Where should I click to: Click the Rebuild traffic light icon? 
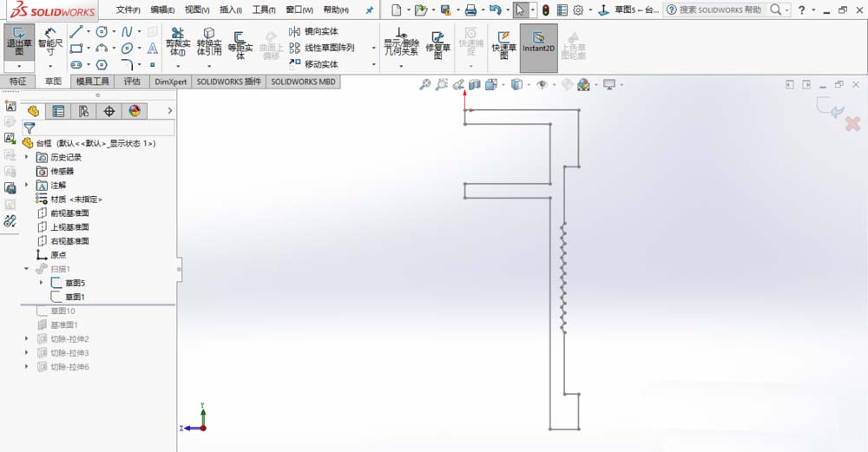[x=545, y=10]
